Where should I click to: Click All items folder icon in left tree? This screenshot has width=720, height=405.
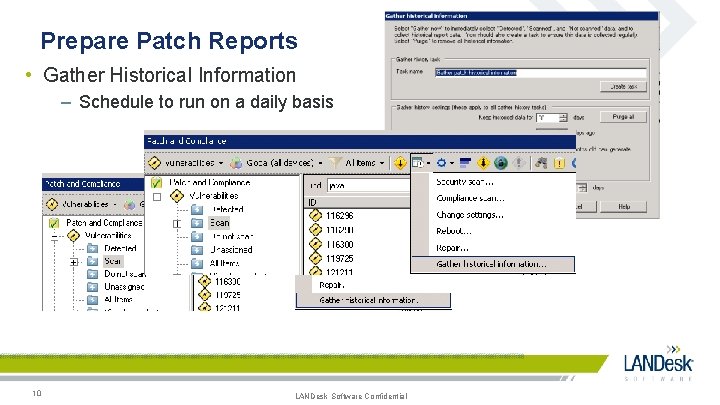[93, 300]
